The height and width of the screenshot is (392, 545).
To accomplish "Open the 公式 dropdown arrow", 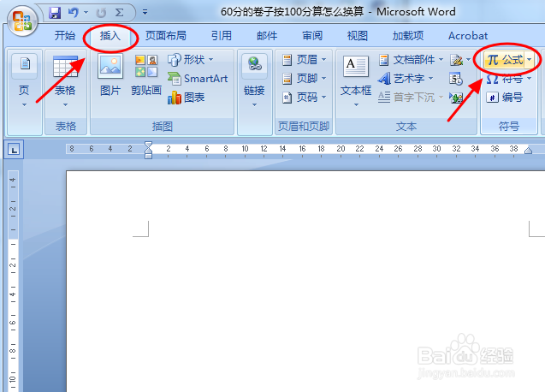I will 530,60.
